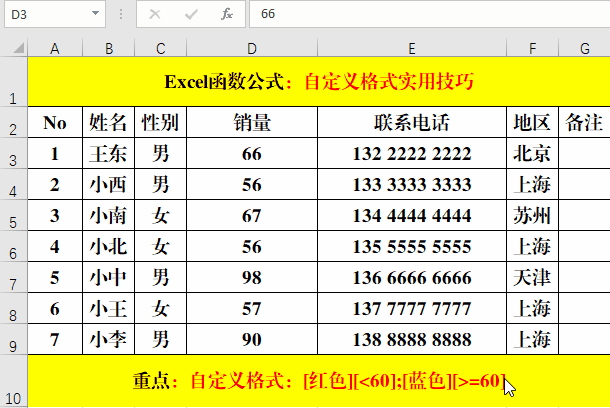Select region cell '天津'
The image size is (610, 408).
(533, 277)
